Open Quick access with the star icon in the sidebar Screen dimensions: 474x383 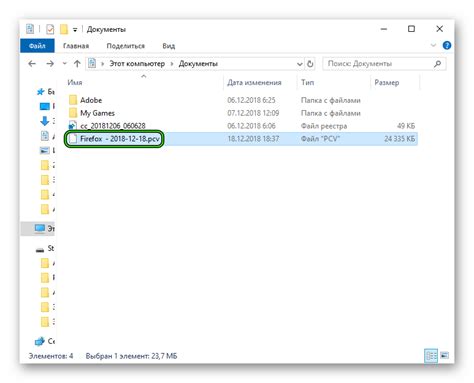tap(41, 91)
